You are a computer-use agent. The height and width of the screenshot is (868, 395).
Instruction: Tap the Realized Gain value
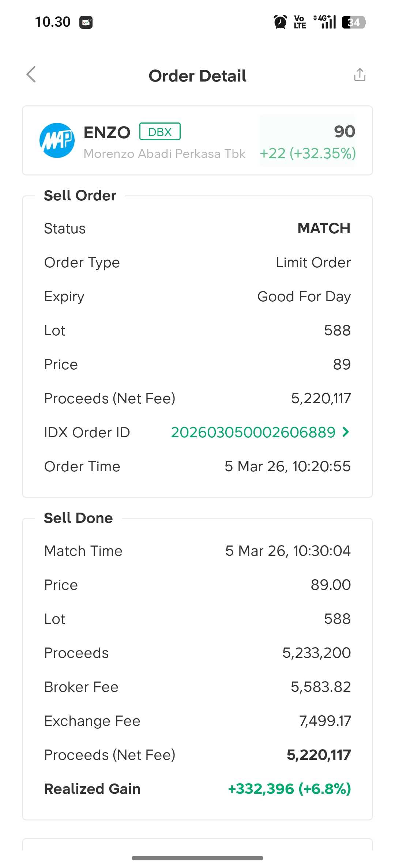(x=289, y=789)
